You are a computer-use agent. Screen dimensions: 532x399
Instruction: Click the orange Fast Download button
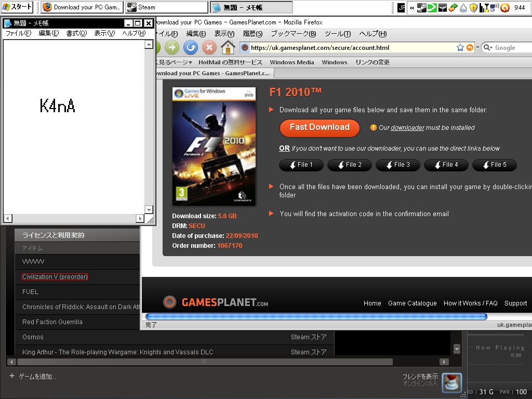pyautogui.click(x=320, y=128)
